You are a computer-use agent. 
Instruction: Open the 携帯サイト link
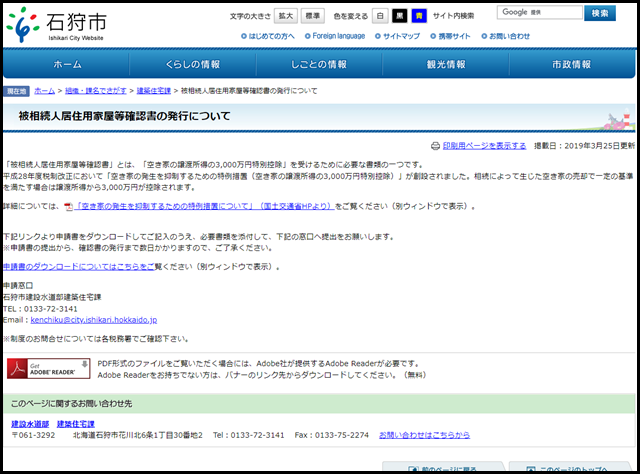point(451,36)
